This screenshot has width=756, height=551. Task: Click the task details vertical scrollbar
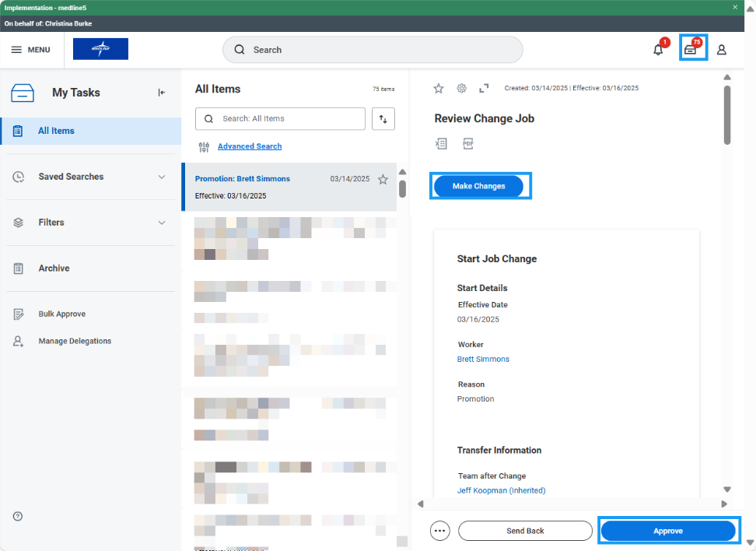(727, 115)
